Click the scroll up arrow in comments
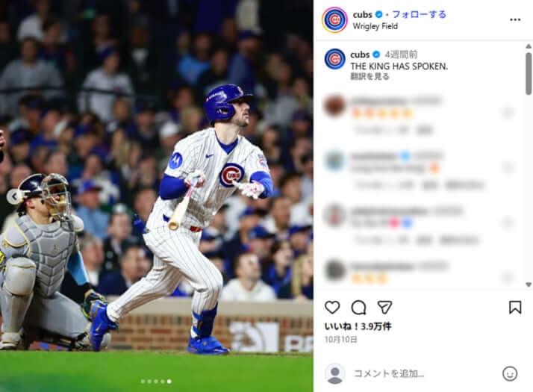This screenshot has width=533, height=392. pyautogui.click(x=529, y=46)
